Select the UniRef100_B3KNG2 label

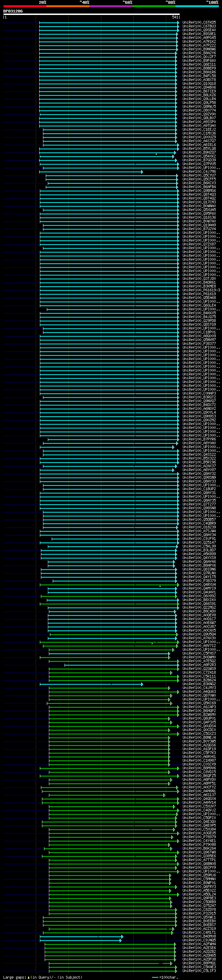[x=199, y=684]
